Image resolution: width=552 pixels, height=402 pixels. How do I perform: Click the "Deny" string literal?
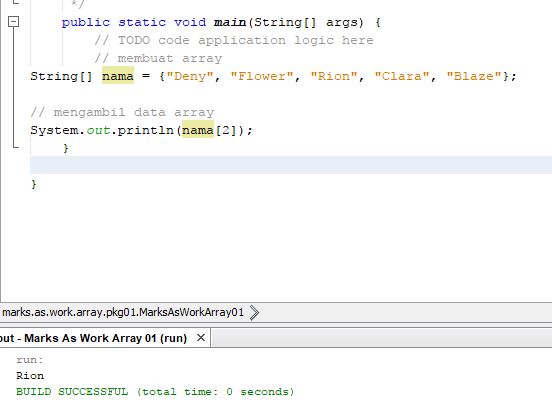tap(190, 76)
